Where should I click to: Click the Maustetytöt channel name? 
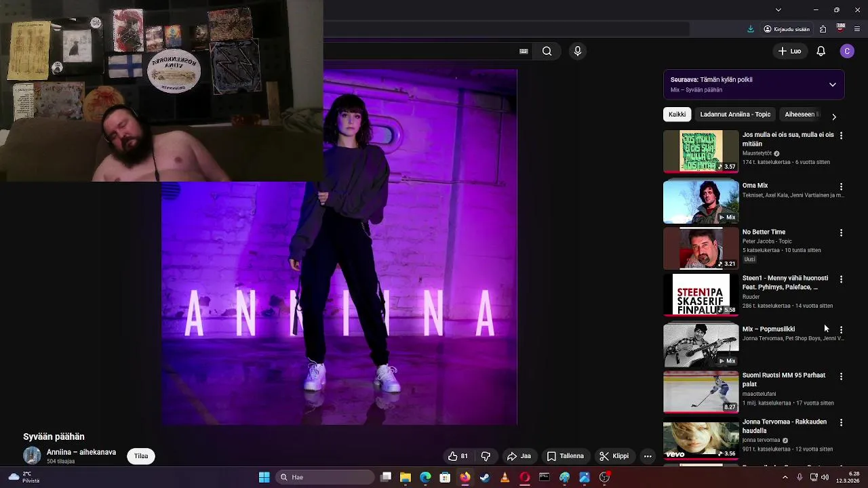click(757, 153)
